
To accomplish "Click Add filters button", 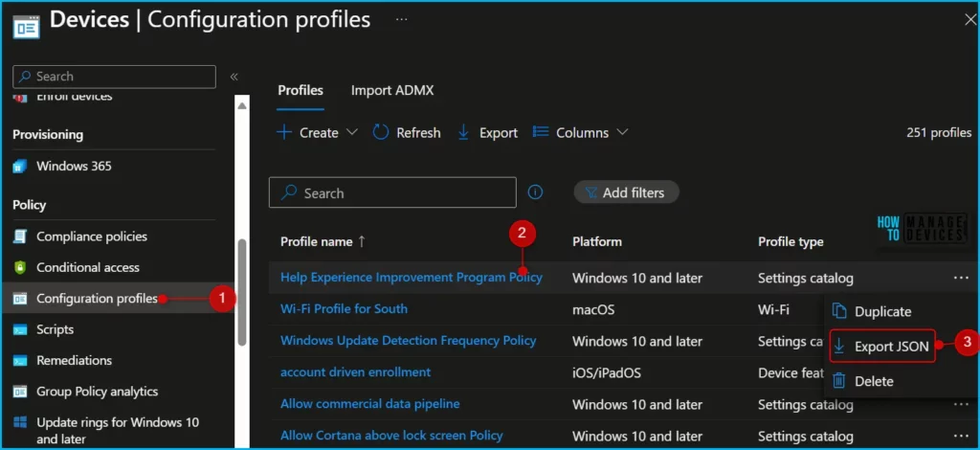I will tap(626, 192).
